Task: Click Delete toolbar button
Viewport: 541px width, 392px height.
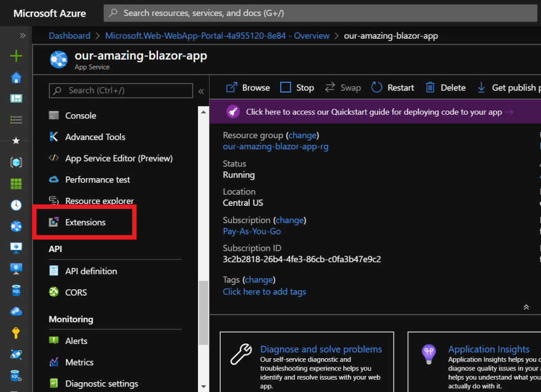Action: (x=446, y=88)
